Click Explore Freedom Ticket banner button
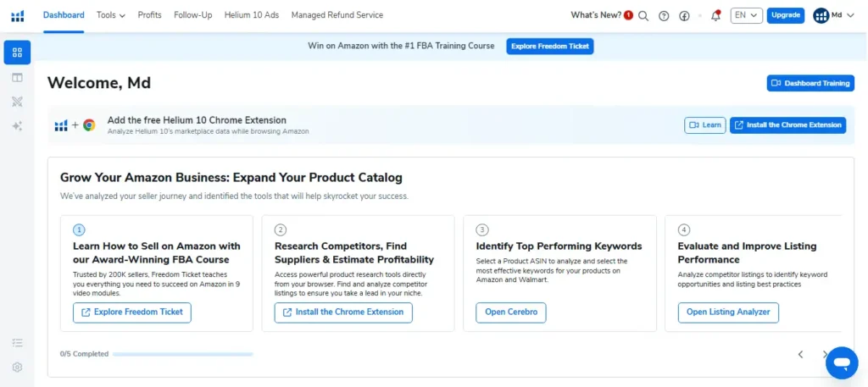This screenshot has height=387, width=868. coord(549,47)
